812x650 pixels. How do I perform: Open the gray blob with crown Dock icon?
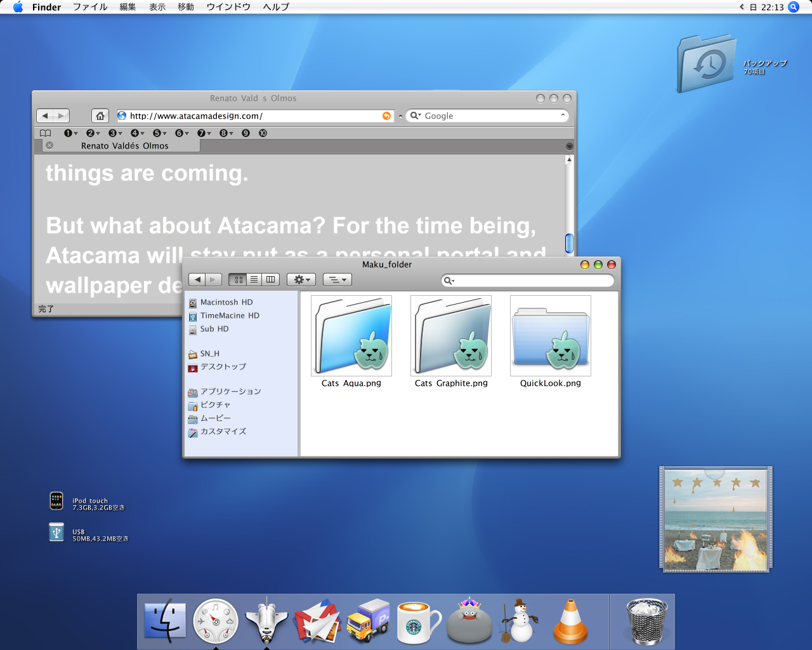469,620
